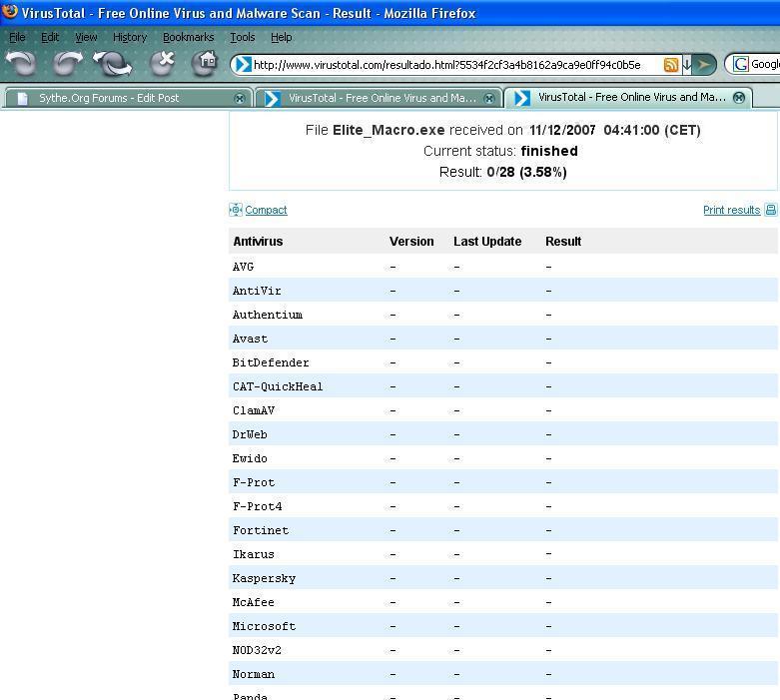
Task: Open the Help menu
Action: tap(281, 37)
